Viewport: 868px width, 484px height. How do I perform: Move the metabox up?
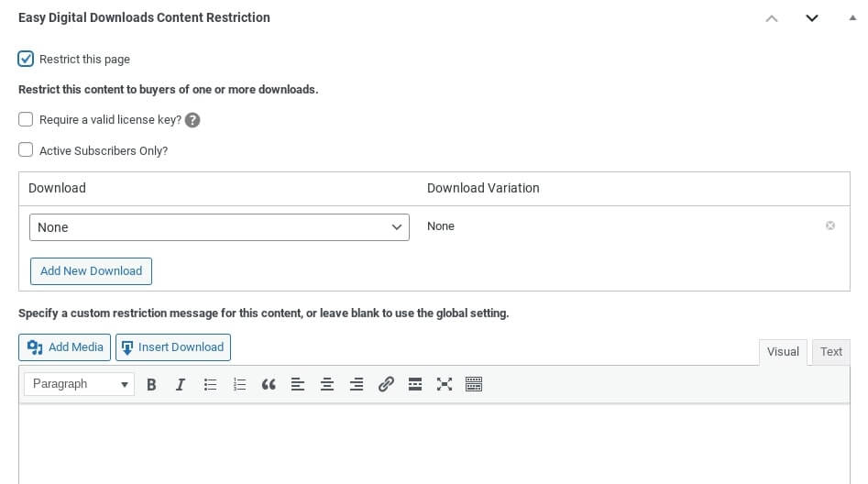point(772,18)
